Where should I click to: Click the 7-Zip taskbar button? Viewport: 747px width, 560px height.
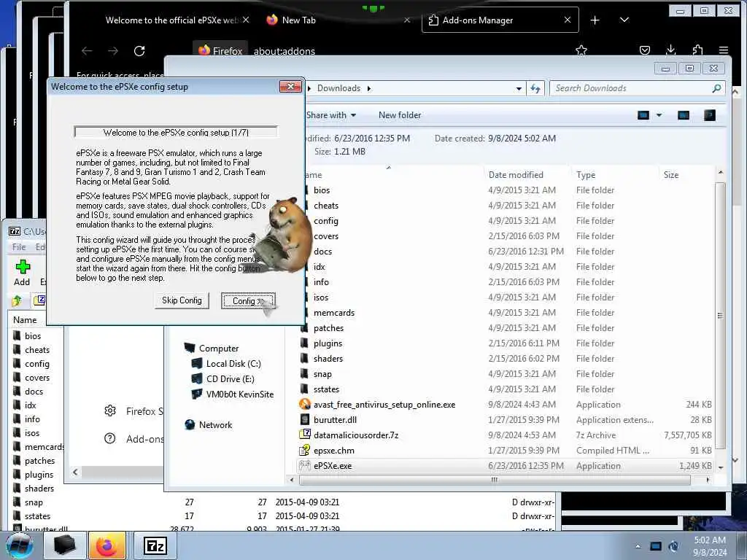[155, 545]
